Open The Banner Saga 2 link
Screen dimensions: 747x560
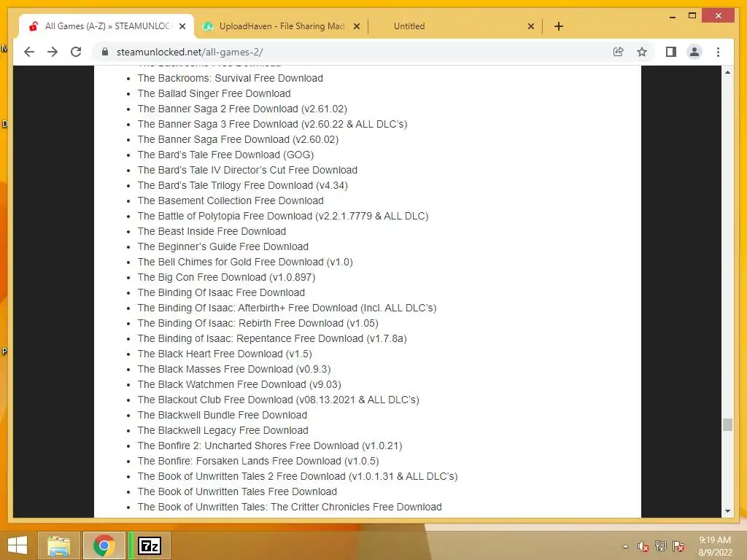click(242, 109)
